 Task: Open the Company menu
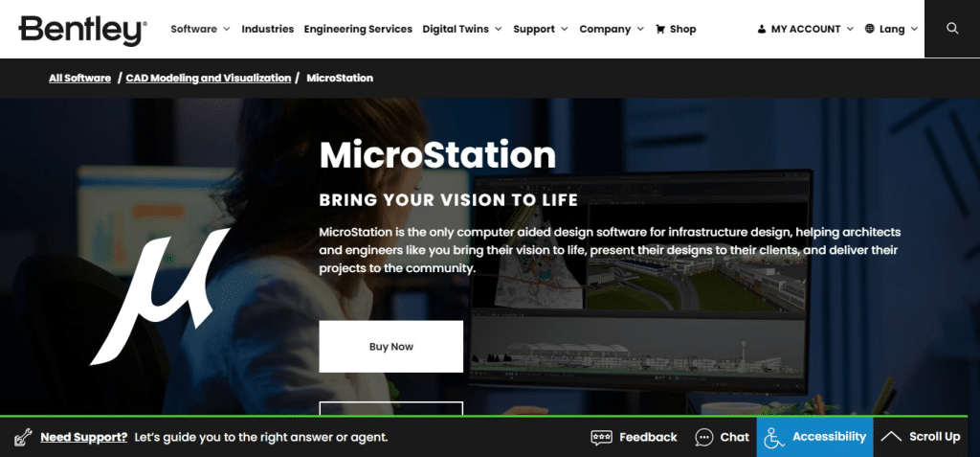point(605,29)
